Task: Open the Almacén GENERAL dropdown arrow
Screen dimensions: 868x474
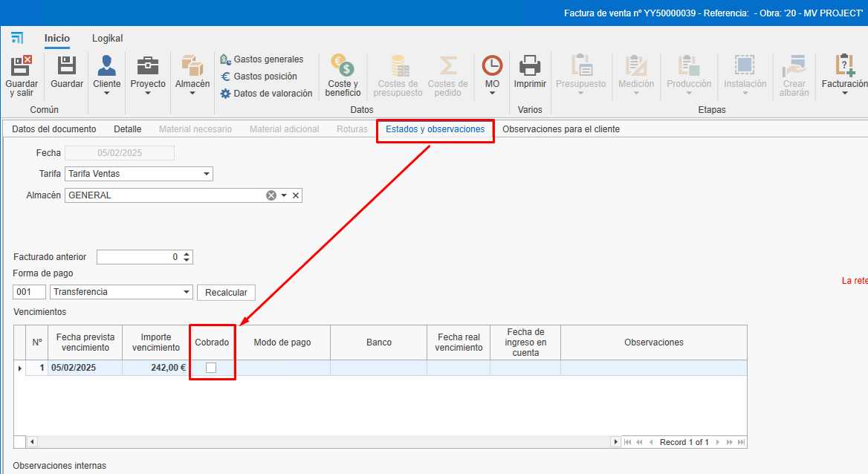Action: (282, 195)
